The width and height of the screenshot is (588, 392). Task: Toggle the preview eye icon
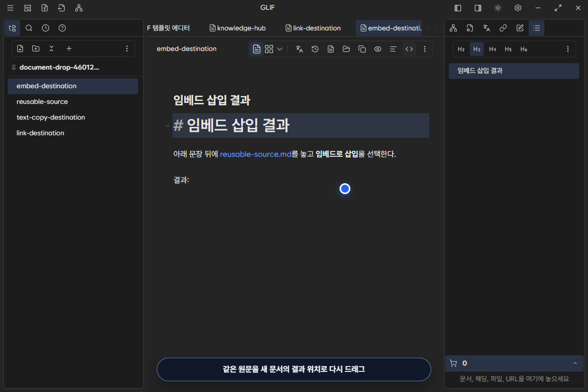point(378,49)
